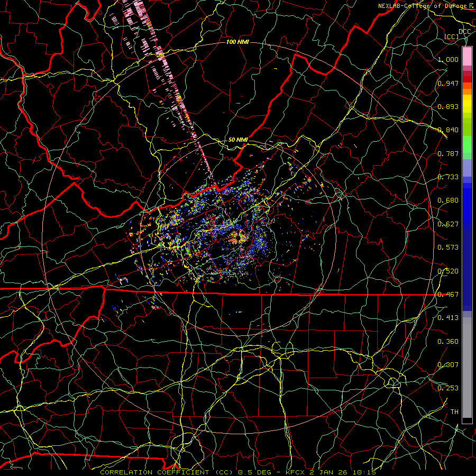
Task: Click the [CC] product label
Action: coord(452,36)
